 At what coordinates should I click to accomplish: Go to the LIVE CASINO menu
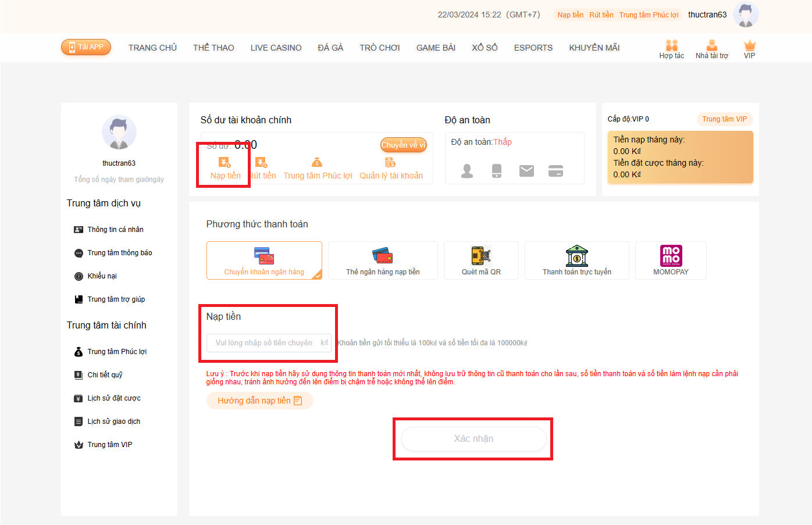(276, 48)
